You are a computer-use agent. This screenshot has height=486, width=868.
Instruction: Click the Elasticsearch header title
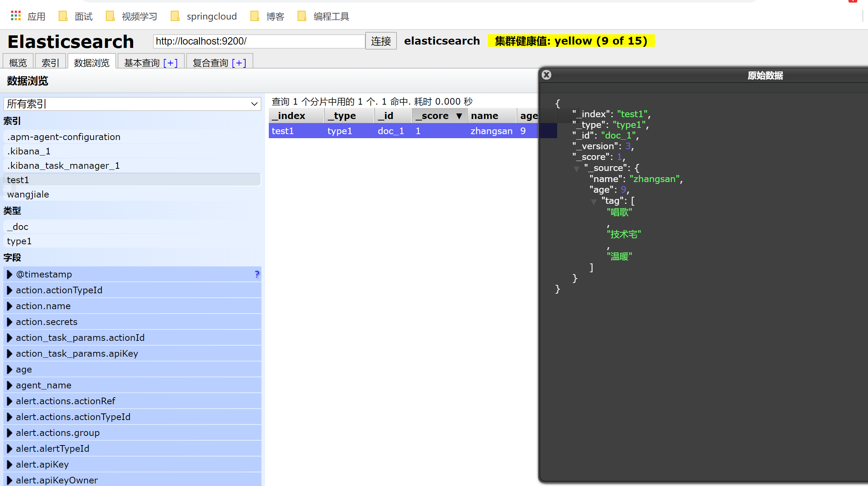pyautogui.click(x=71, y=41)
